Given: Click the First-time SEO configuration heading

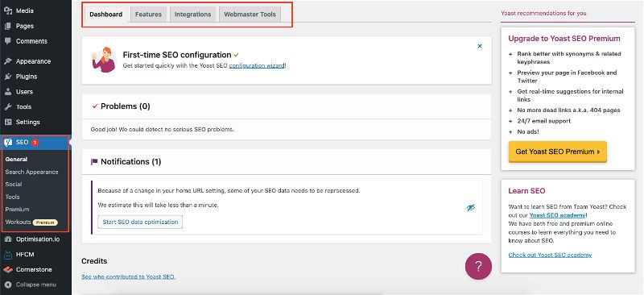Looking at the screenshot, I should [177, 55].
